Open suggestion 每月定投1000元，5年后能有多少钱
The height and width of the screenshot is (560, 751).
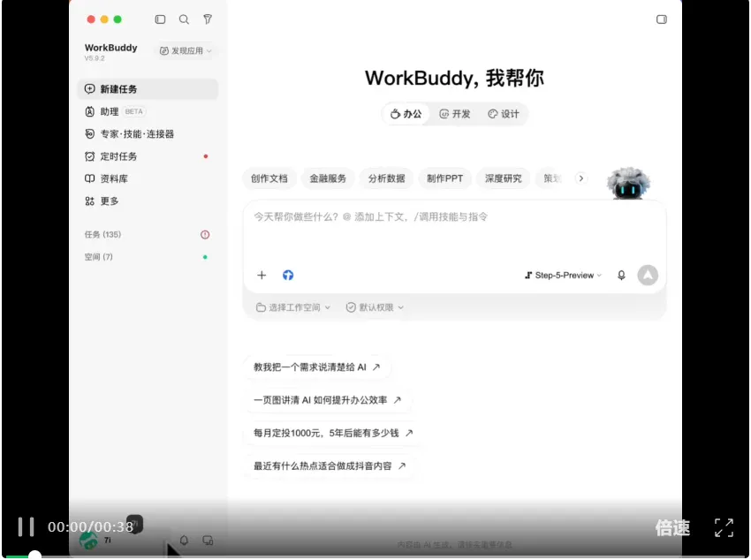(333, 433)
